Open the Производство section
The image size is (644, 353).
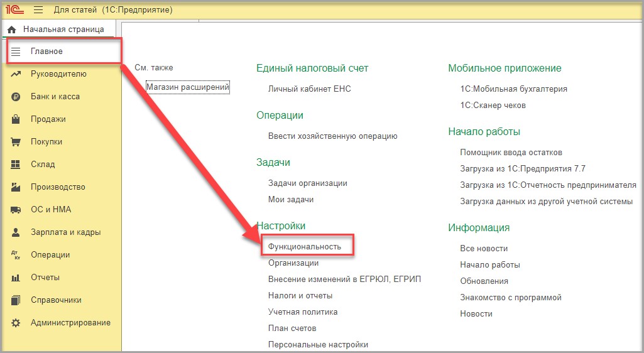point(58,187)
